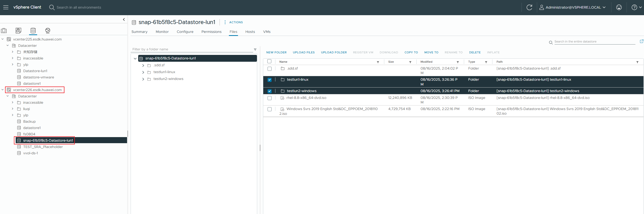
Task: Check the .sdd.sf row checkbox
Action: tap(270, 69)
